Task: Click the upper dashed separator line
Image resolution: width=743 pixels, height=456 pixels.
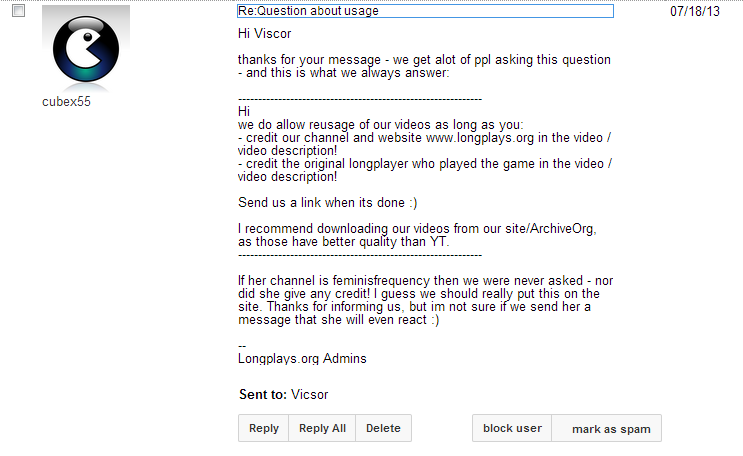Action: (x=360, y=98)
